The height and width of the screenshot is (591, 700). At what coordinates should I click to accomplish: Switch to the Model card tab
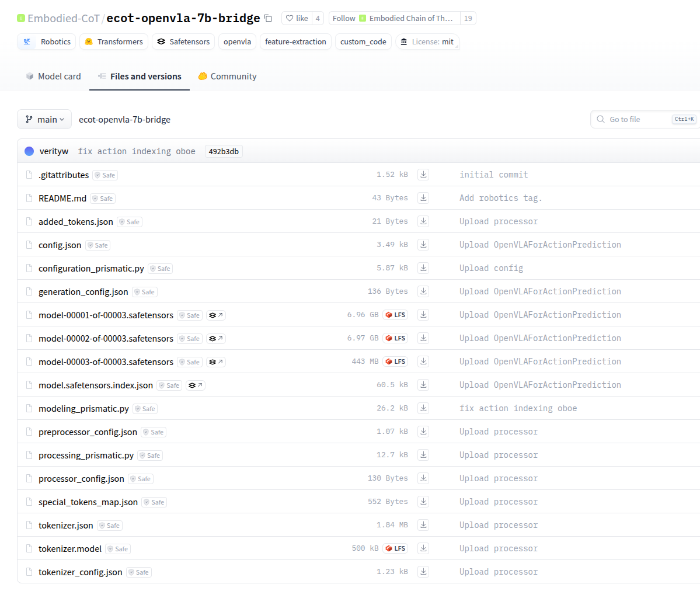pos(54,77)
